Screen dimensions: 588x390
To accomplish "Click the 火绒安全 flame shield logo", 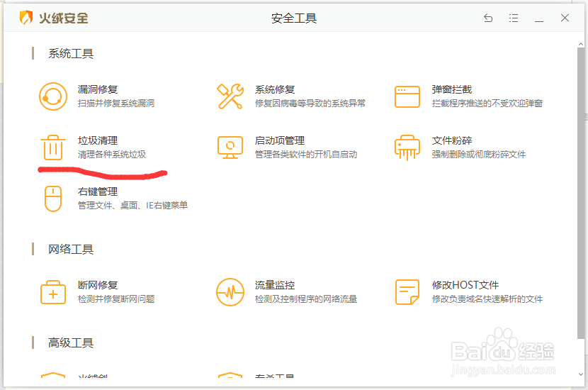I will (26, 18).
